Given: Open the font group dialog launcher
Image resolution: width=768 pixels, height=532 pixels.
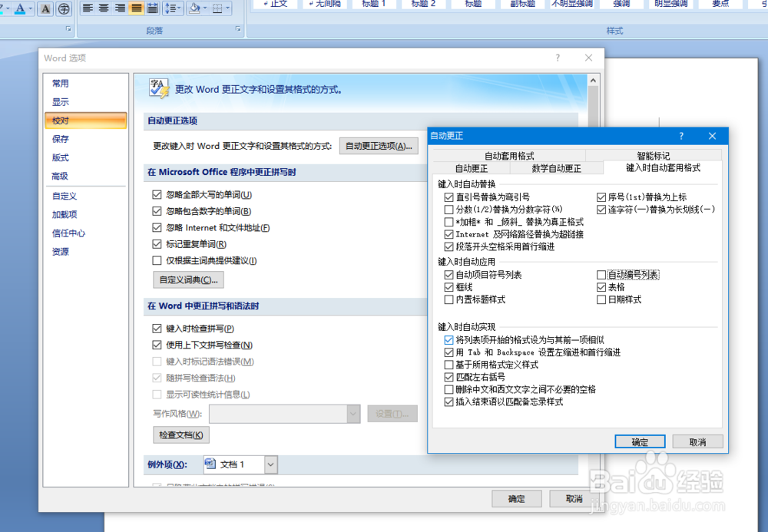Looking at the screenshot, I should 68,29.
